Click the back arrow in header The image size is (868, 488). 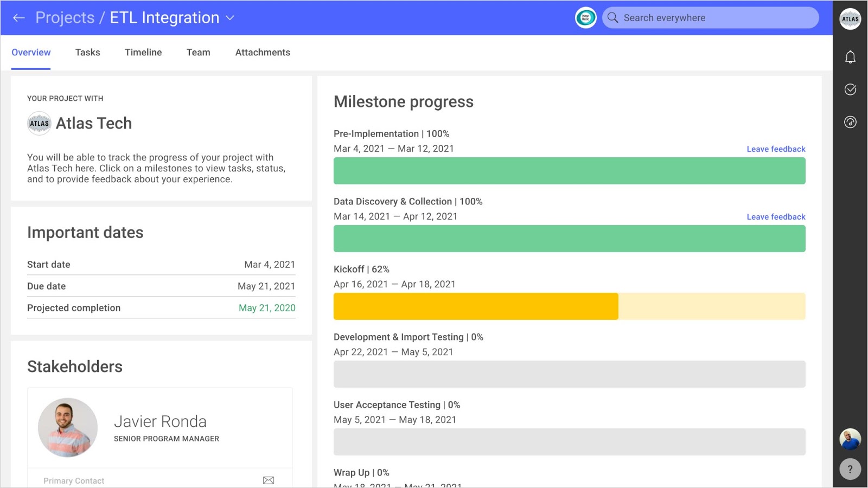[x=19, y=18]
